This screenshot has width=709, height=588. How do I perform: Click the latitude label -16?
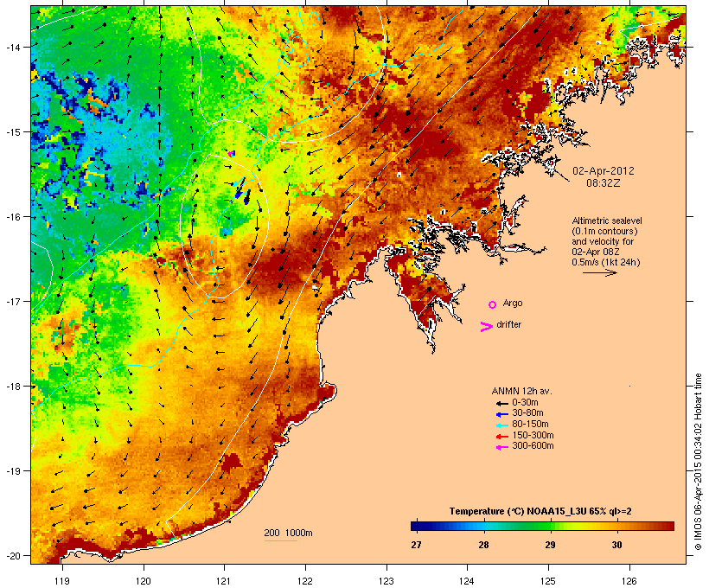12,217
